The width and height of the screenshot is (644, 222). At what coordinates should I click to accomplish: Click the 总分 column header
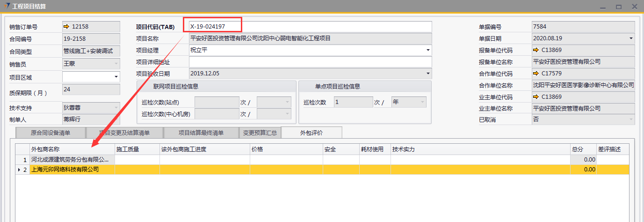(583, 149)
